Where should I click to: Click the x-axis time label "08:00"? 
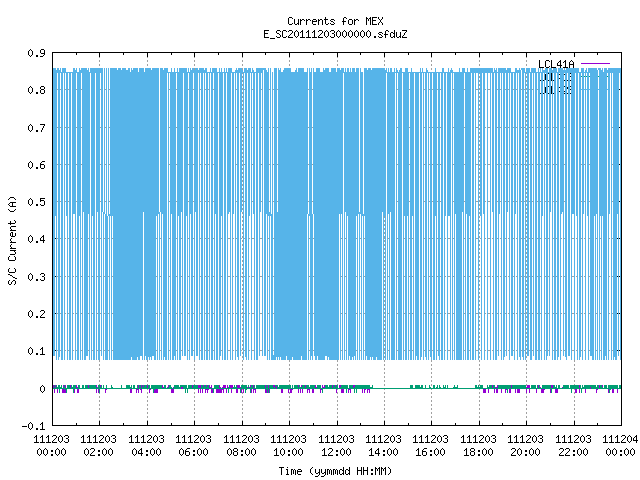pos(241,452)
